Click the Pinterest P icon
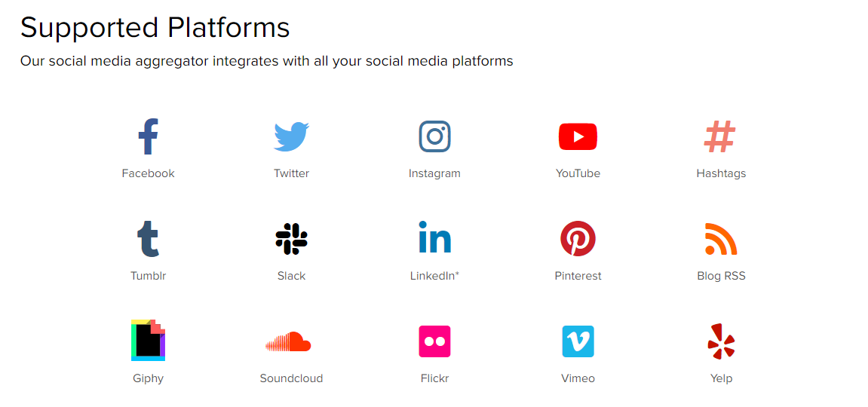 578,238
